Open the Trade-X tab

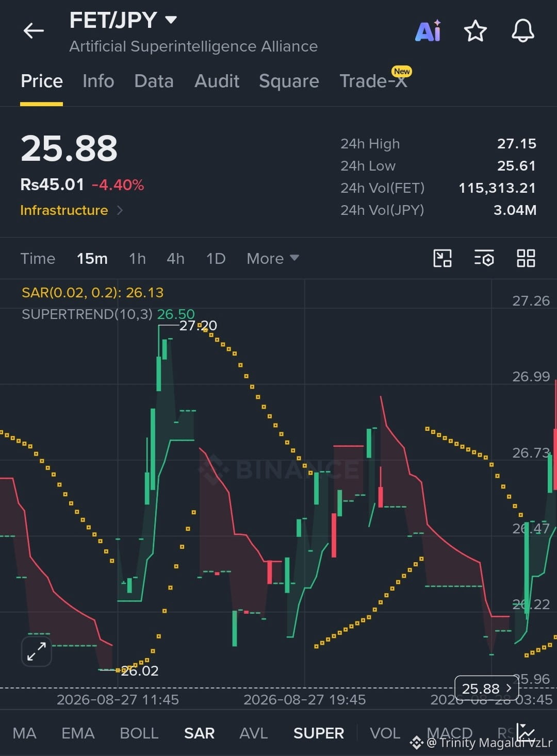(x=373, y=81)
